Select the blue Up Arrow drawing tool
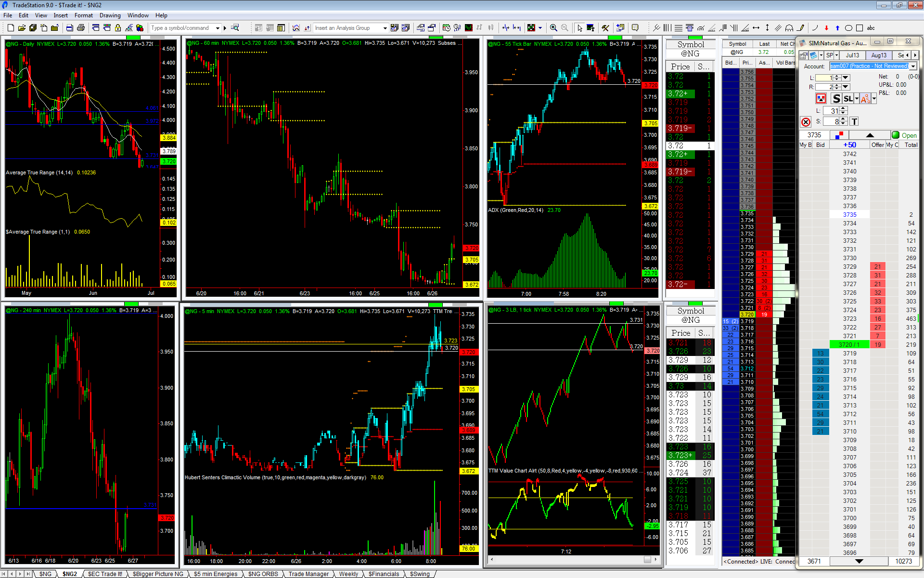This screenshot has width=924, height=578. coord(837,28)
